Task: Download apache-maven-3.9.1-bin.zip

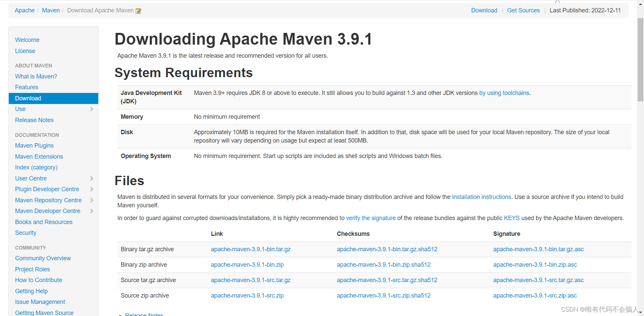Action: (x=247, y=265)
